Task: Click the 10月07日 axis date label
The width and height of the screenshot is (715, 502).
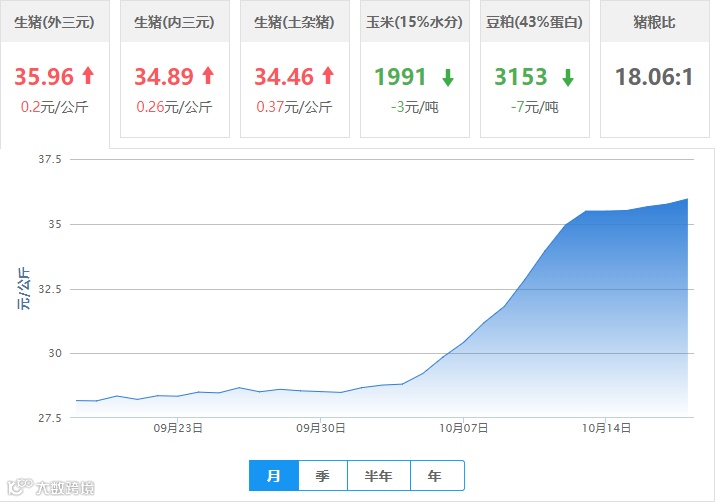Action: pyautogui.click(x=463, y=428)
